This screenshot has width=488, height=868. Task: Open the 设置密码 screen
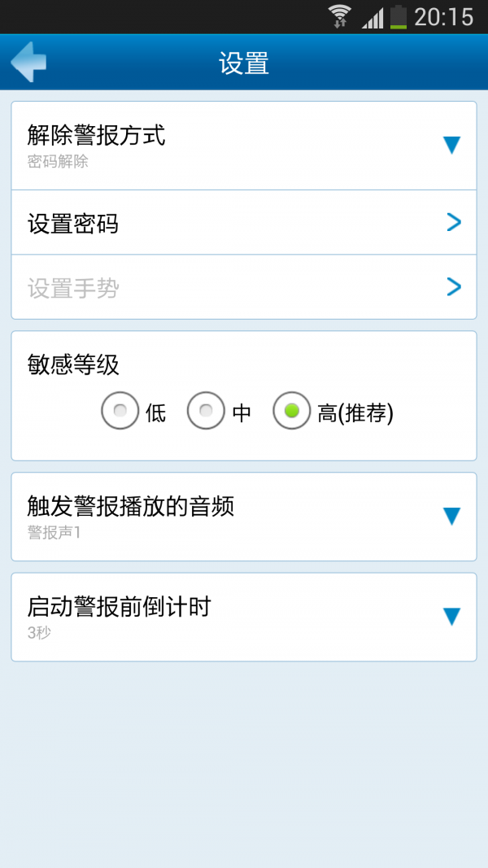244,222
